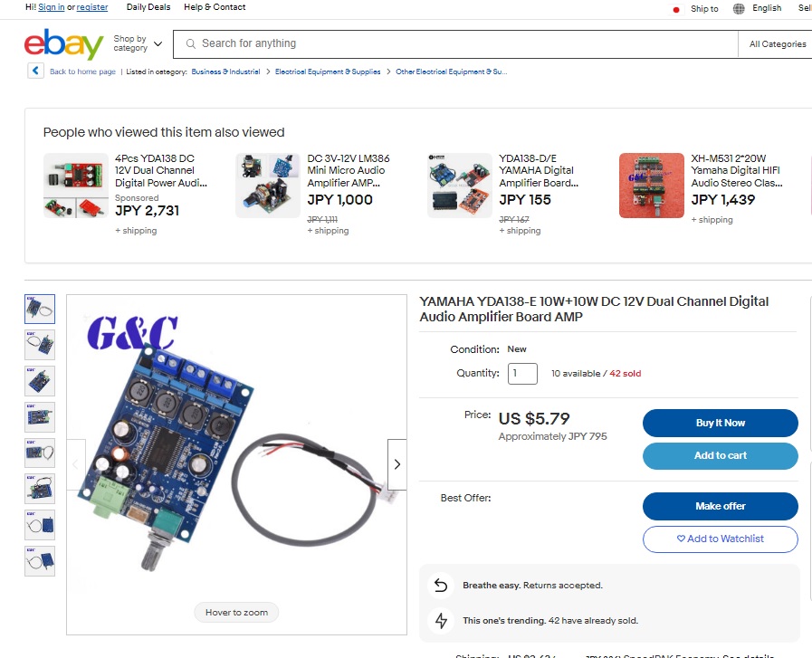Screen dimensions: 812x658
Task: Open the All Categories dropdown
Action: tap(778, 44)
